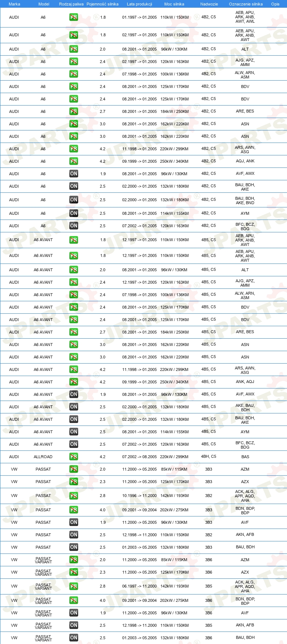Click the petrol icon in the VW PASSAT 4.0 3B3 row
Screen dimensions: 287x644
tap(74, 510)
